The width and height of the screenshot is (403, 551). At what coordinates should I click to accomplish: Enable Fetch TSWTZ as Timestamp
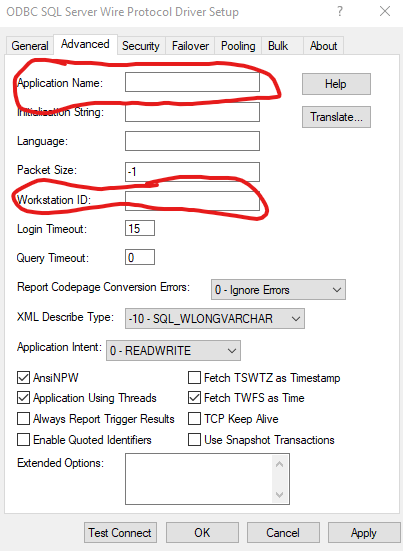[x=194, y=378]
